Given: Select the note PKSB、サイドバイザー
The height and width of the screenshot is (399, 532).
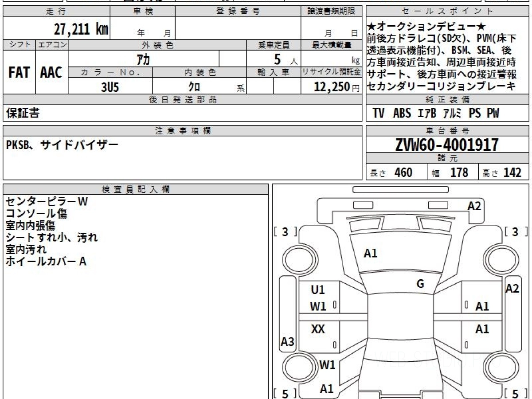Looking at the screenshot, I should pos(62,144).
